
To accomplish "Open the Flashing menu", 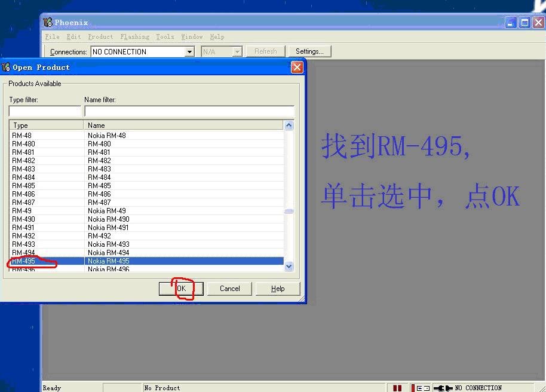I will [x=134, y=36].
